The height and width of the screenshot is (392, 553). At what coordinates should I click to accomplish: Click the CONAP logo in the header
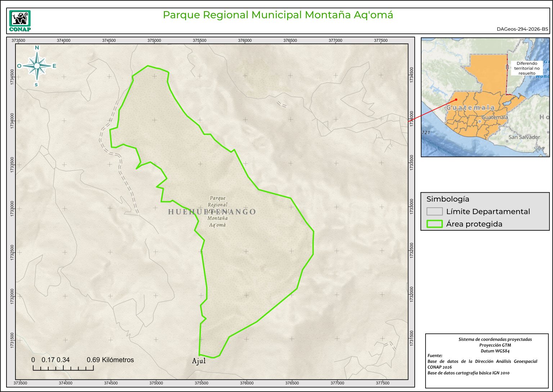[x=20, y=21]
